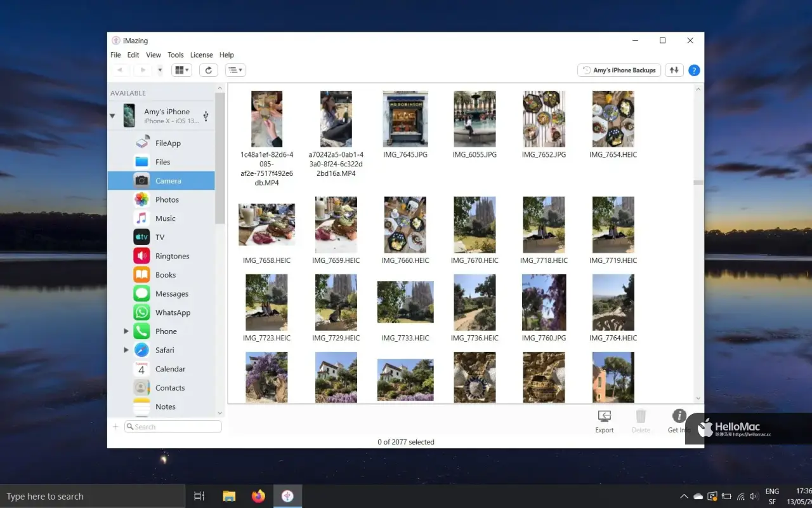Image resolution: width=812 pixels, height=508 pixels.
Task: Click the ENG language indicator in taskbar
Action: [772, 491]
